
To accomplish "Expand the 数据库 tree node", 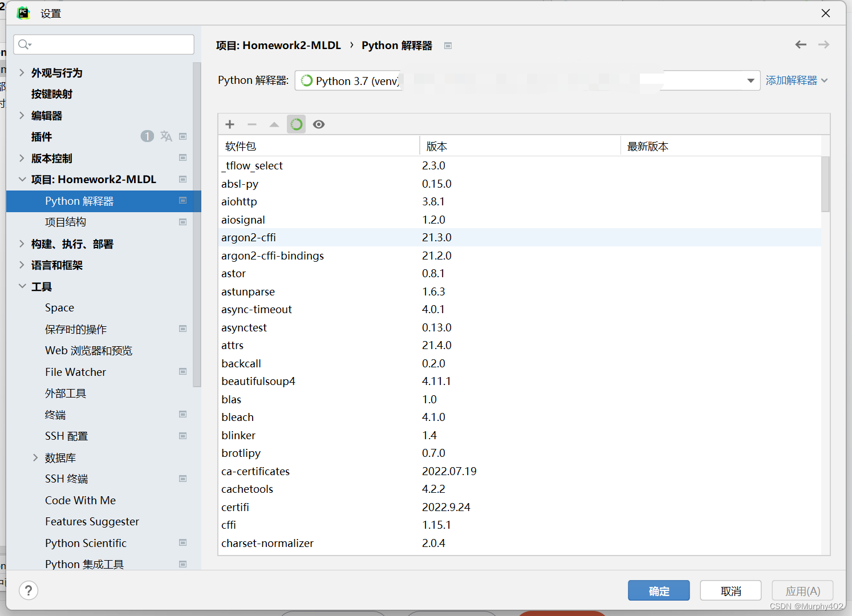I will click(x=35, y=457).
